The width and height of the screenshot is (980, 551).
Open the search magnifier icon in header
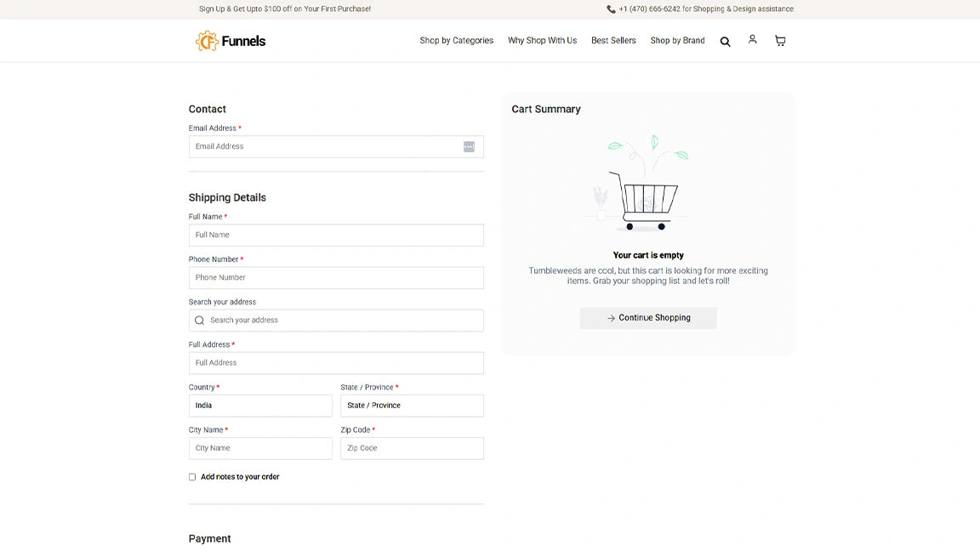click(725, 41)
